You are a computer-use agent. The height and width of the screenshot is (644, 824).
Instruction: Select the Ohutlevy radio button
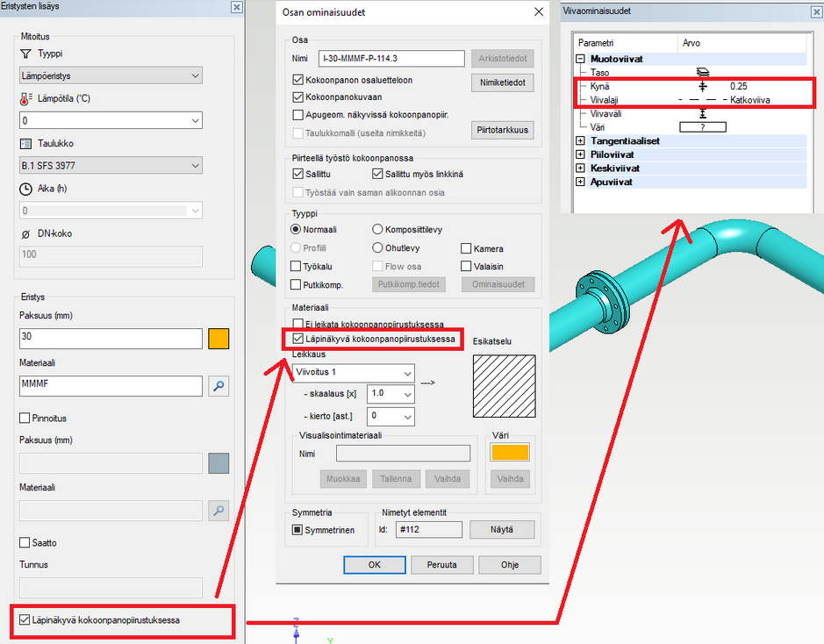tap(377, 248)
